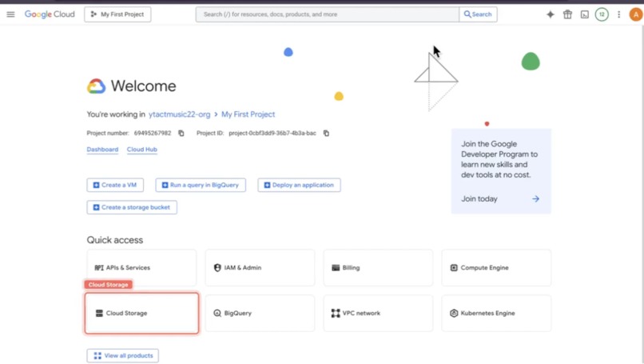
Task: Click Create a VM button
Action: [x=115, y=185]
